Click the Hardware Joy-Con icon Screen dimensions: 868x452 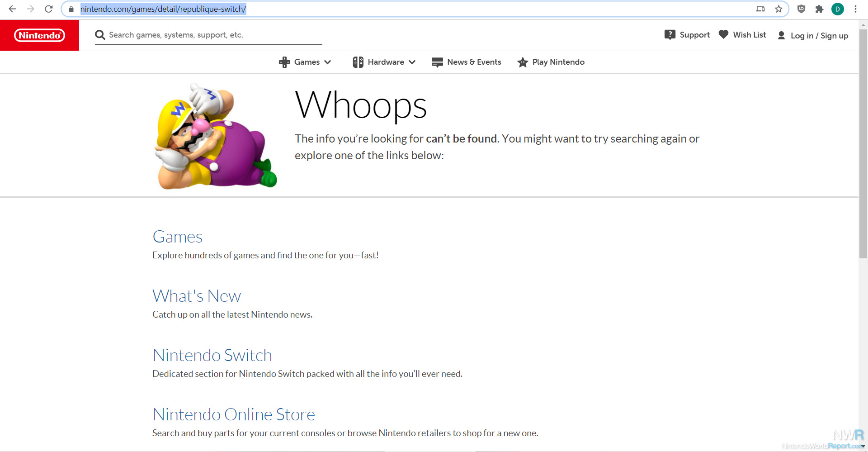click(x=358, y=62)
